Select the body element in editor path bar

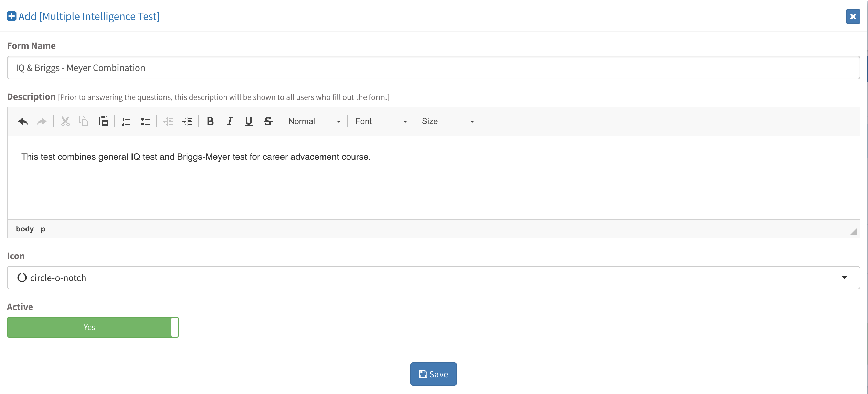tap(25, 229)
